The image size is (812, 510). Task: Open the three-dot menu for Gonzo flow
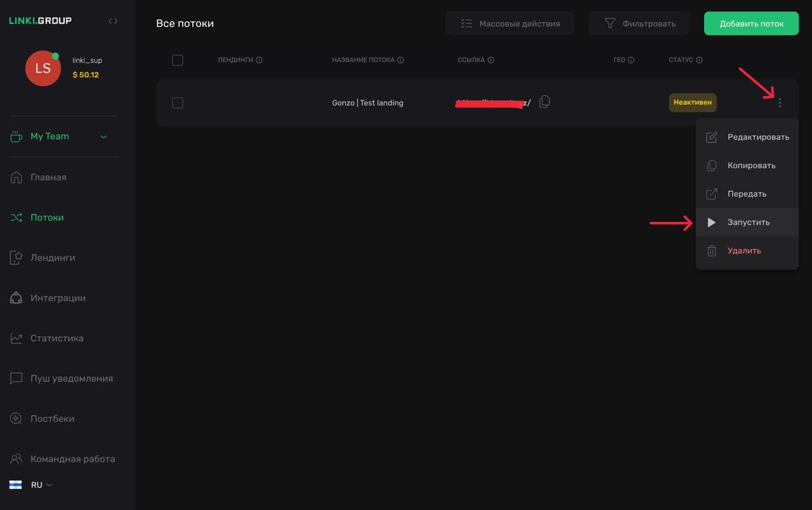[x=780, y=103]
